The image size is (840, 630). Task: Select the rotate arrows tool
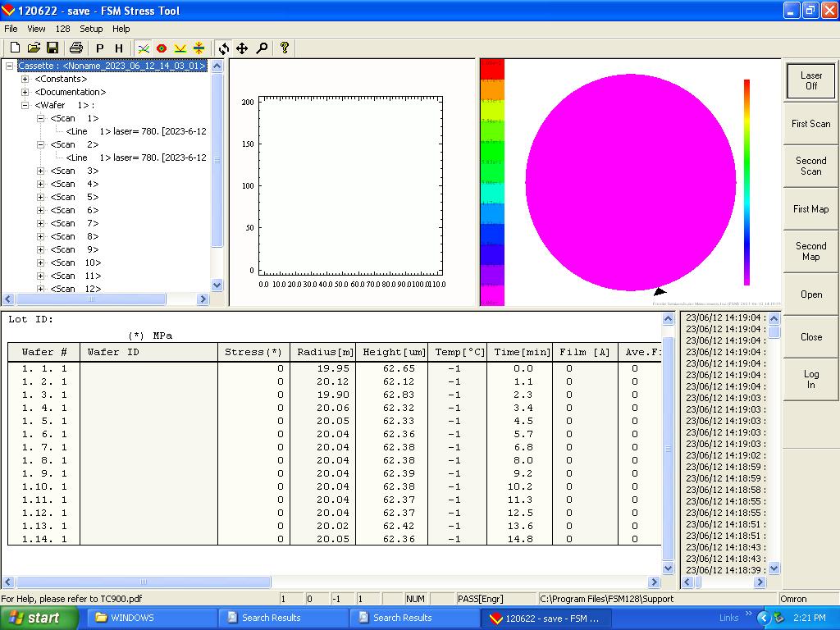click(x=224, y=48)
